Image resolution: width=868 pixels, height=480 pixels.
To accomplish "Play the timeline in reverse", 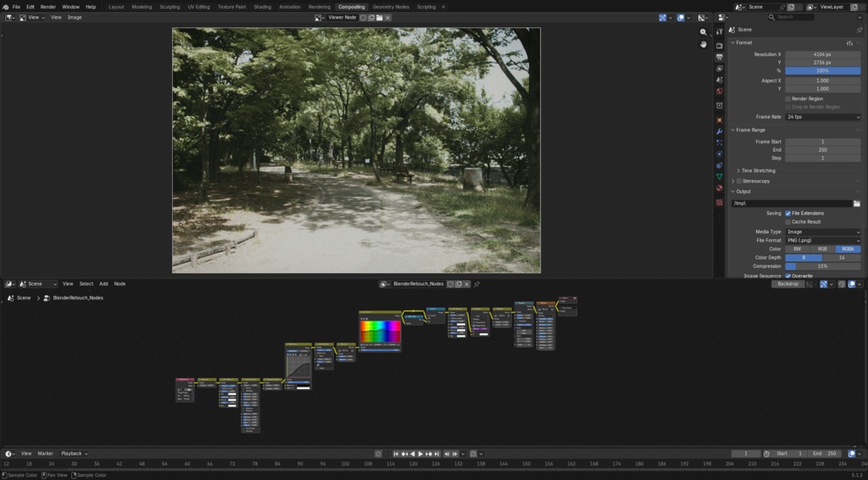I will pyautogui.click(x=413, y=454).
